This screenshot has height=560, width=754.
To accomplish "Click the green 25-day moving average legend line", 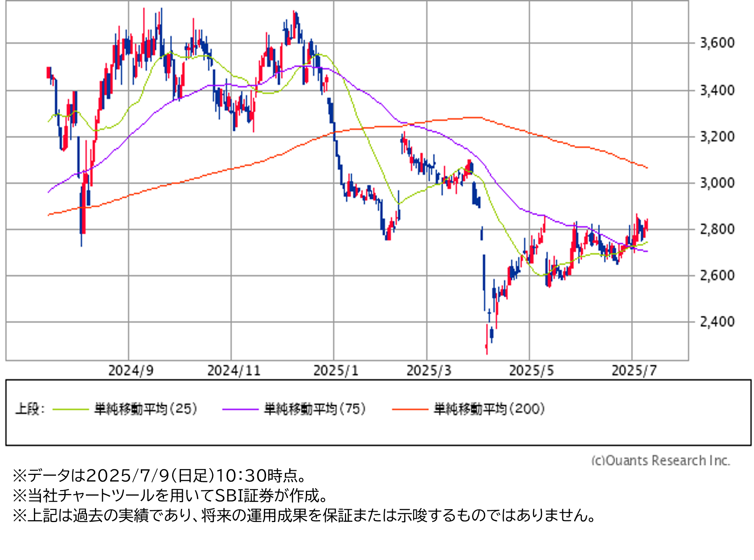I will click(x=71, y=409).
